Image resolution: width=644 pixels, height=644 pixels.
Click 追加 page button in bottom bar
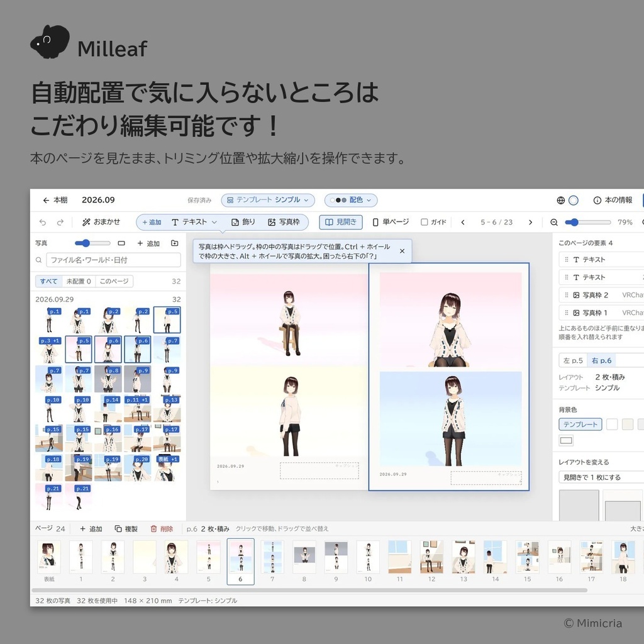pyautogui.click(x=91, y=528)
